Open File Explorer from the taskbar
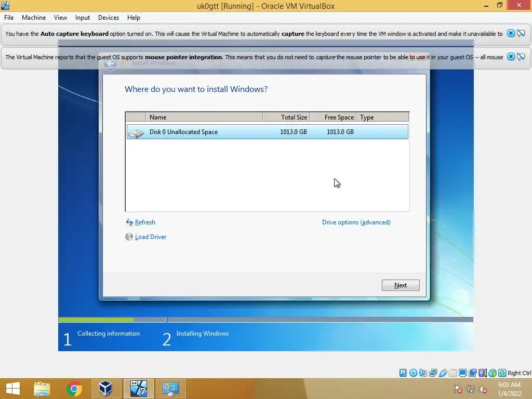This screenshot has height=399, width=532. coord(42,389)
